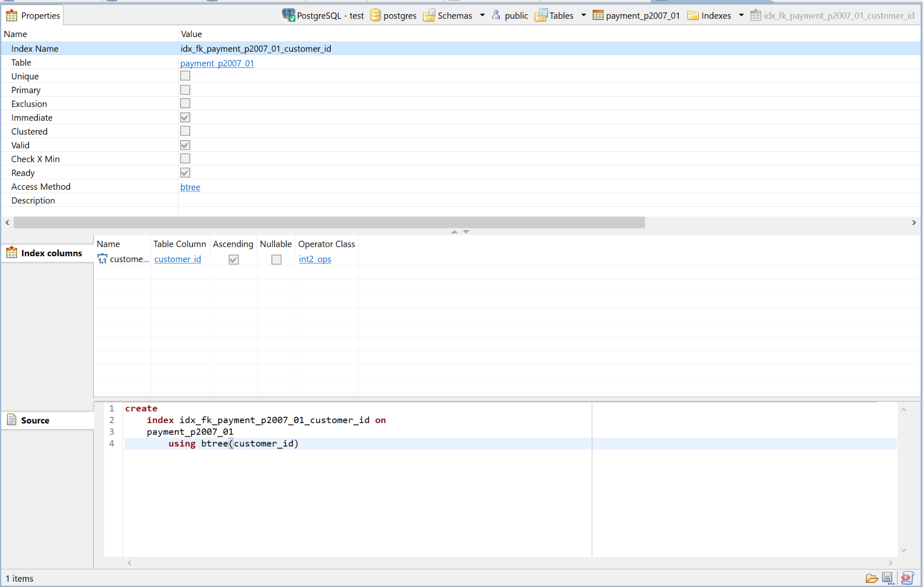Select the payment_p2007_01 table icon
Viewport: 924px width, 587px height.
point(597,15)
